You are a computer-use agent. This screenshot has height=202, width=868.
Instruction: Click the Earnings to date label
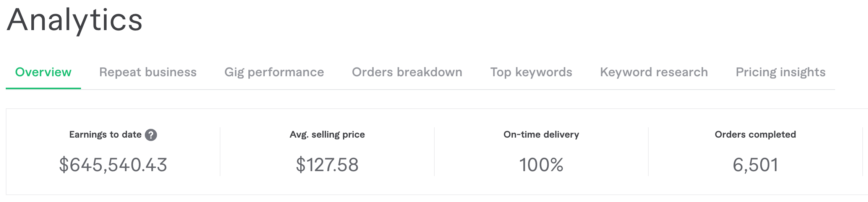[x=105, y=135]
